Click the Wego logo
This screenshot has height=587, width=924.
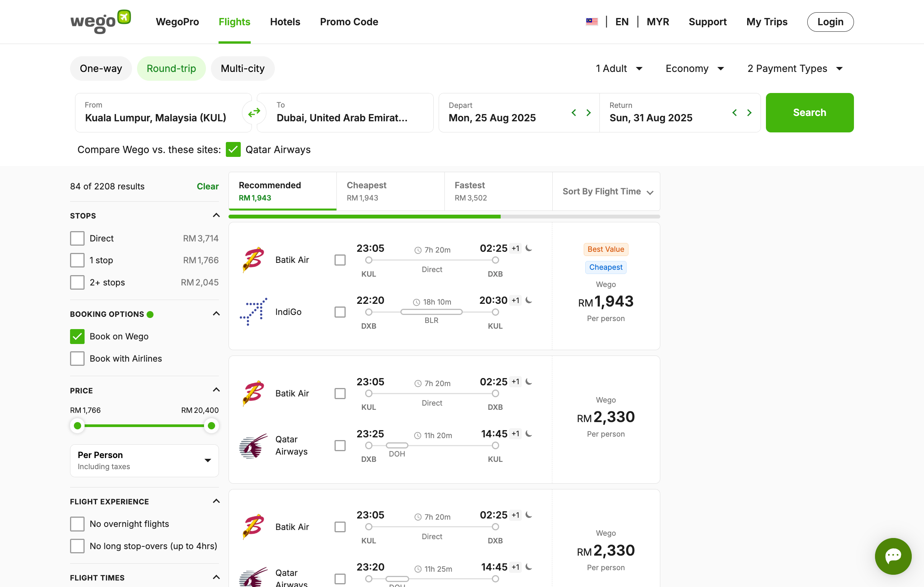tap(101, 22)
